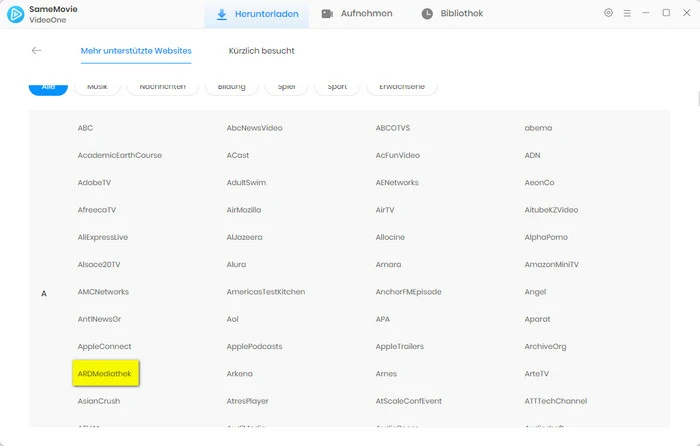Open the highlighted ARDMediathek site
Screen dimensions: 700x446
(104, 374)
